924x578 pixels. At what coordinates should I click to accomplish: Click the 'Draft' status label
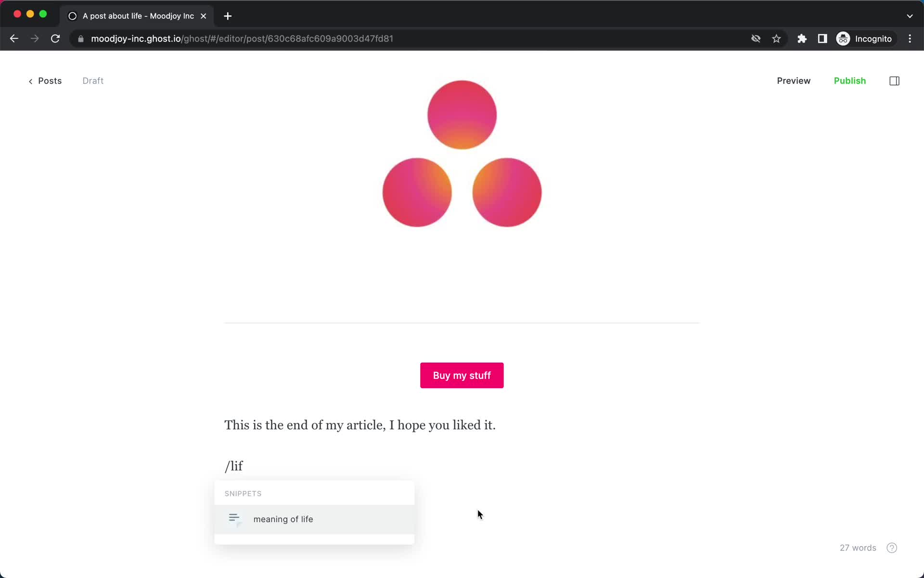coord(92,80)
